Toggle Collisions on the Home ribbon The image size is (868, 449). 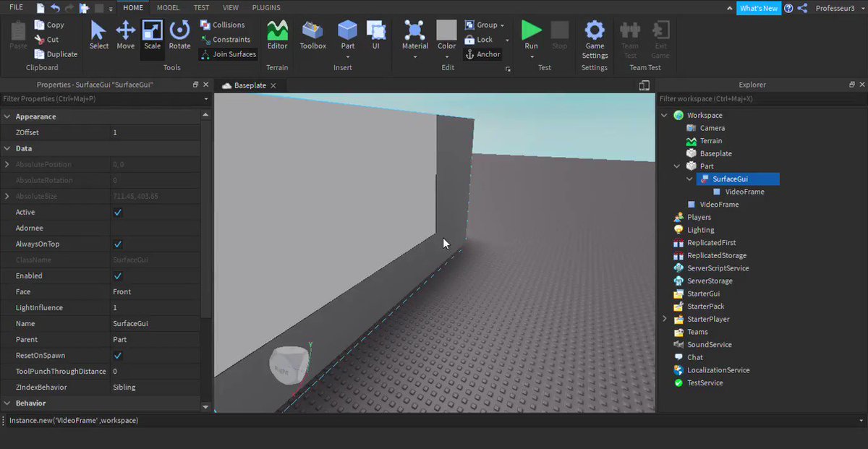(222, 25)
